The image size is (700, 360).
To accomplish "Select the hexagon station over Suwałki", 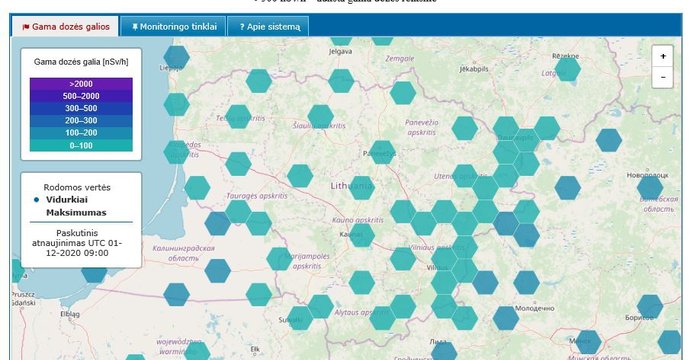I will 300,318.
